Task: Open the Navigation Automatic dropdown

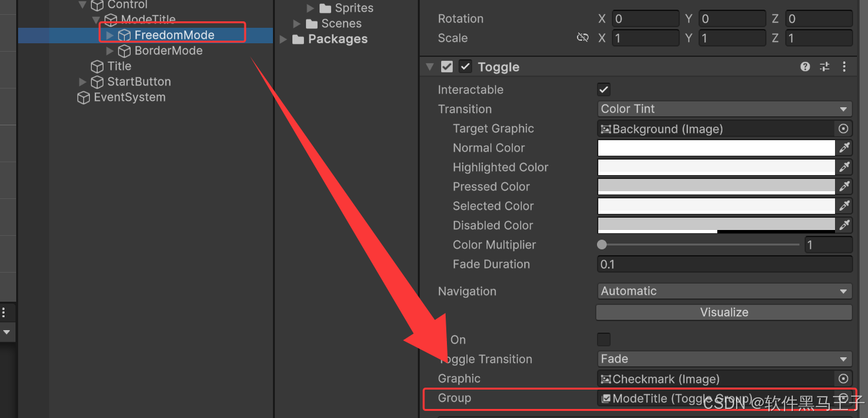Action: (724, 291)
